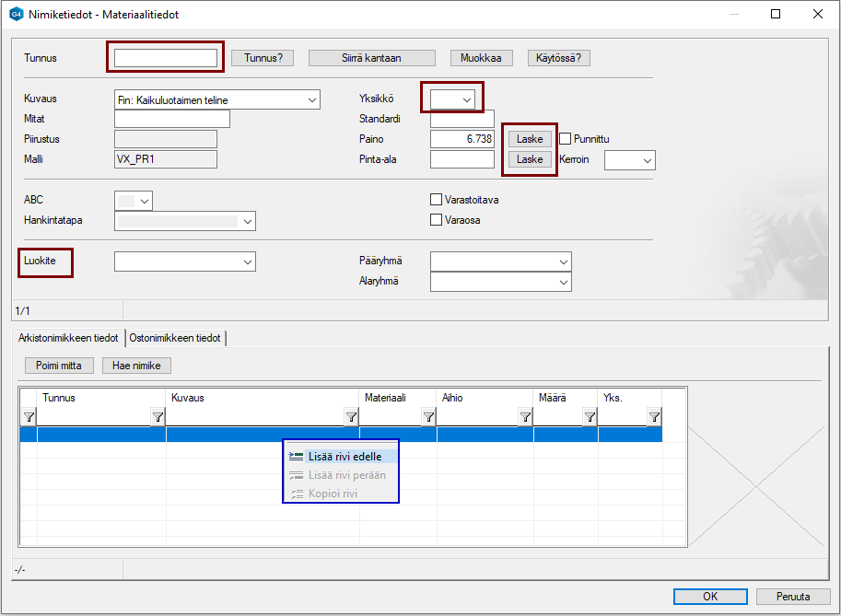Open the Pääryhmä combo box
Screen dimensions: 841x616
coord(564,262)
